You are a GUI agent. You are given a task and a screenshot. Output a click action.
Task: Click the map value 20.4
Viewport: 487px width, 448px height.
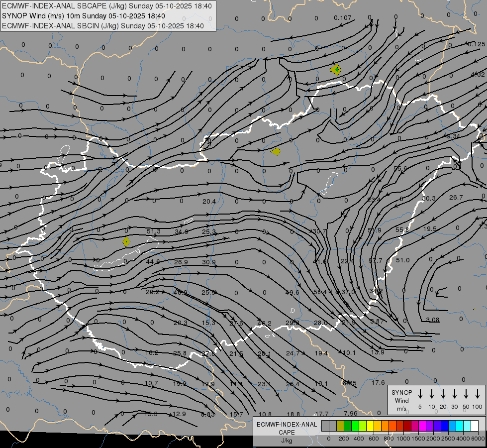click(209, 202)
